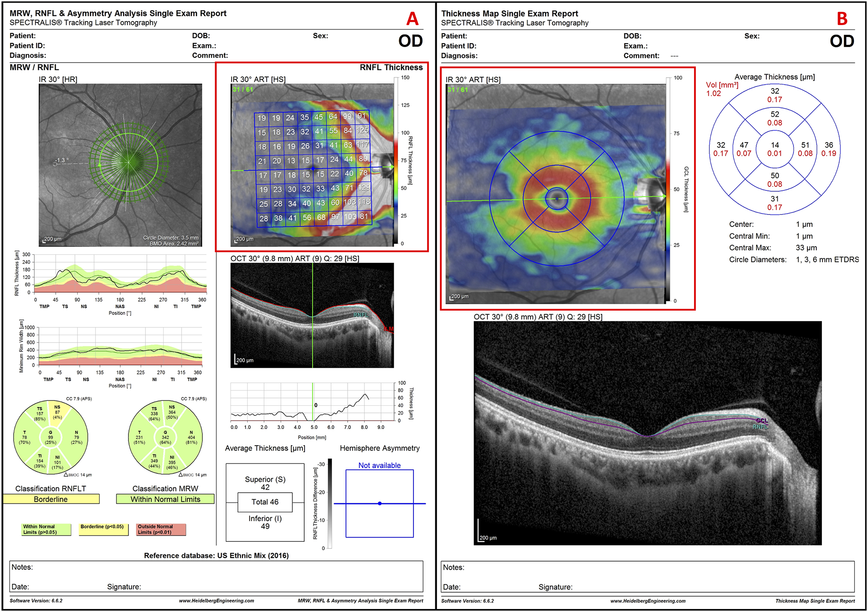Viewport: 868px width, 612px height.
Task: Select the RNFL Thickness profile graph with TMP axis
Action: pyautogui.click(x=121, y=273)
